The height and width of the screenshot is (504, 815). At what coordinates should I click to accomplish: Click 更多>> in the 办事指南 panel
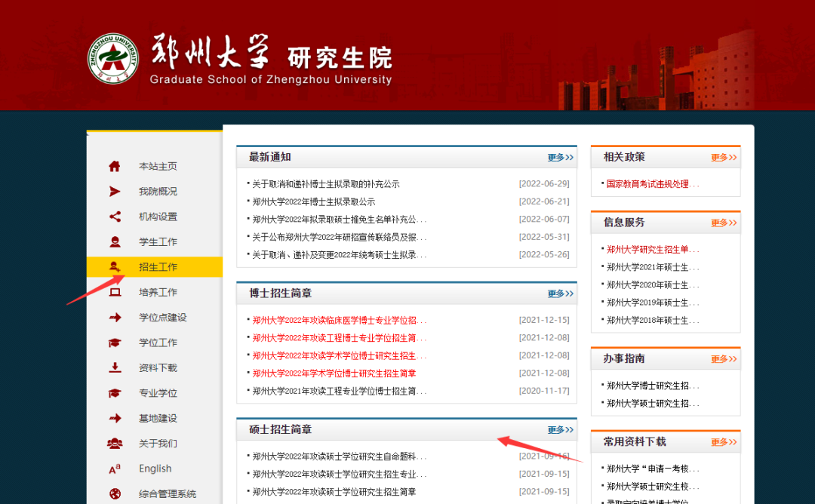tap(724, 359)
